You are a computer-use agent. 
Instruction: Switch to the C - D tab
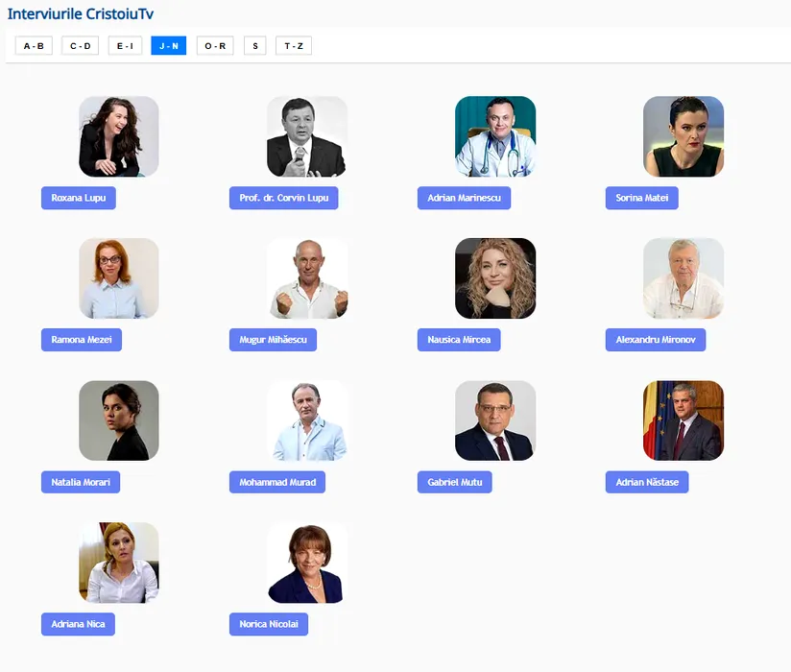[x=81, y=46]
